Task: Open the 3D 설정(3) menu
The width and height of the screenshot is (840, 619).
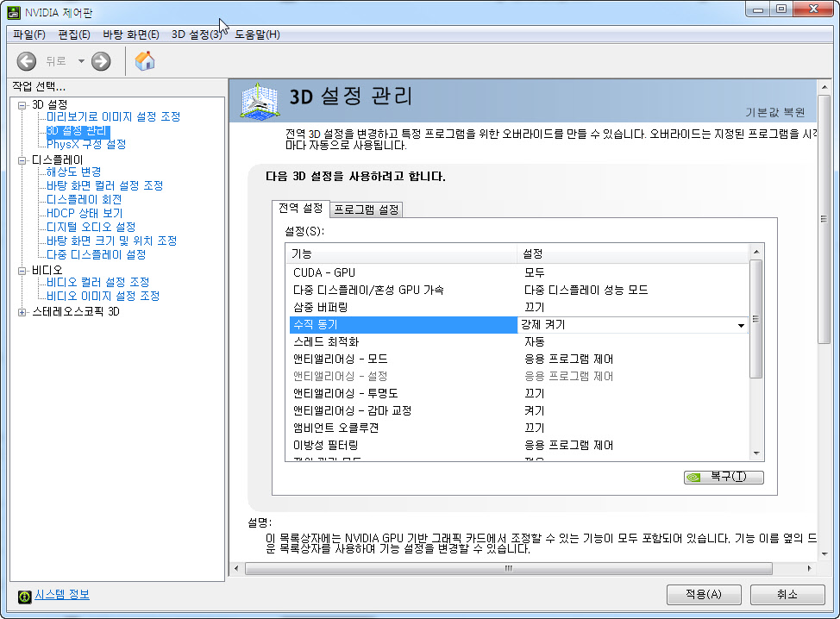Action: (x=197, y=34)
